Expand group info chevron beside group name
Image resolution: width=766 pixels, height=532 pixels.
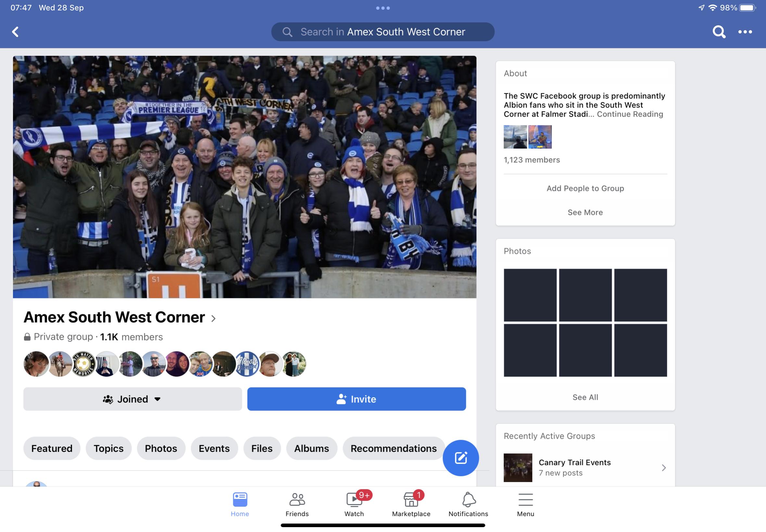(x=213, y=318)
